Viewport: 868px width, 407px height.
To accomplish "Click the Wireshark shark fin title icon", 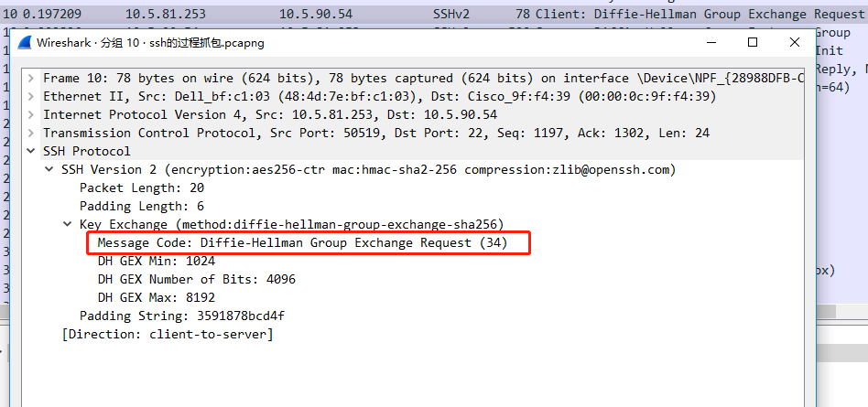I will pos(26,43).
